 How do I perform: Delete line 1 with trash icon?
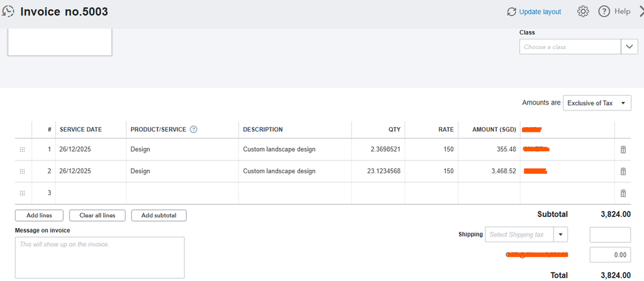(623, 149)
